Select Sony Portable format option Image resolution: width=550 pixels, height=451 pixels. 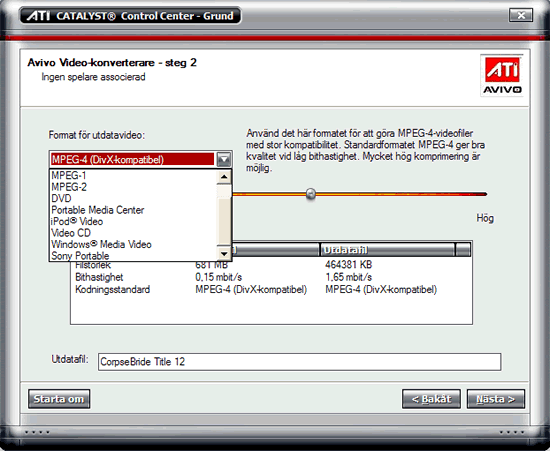pos(80,256)
